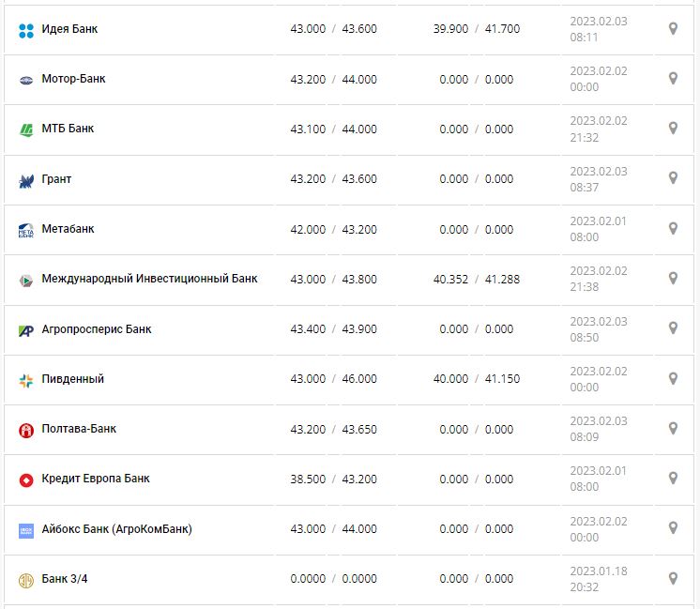Image resolution: width=700 pixels, height=609 pixels.
Task: Open location pin for Мотор-Банк
Action: (x=673, y=79)
